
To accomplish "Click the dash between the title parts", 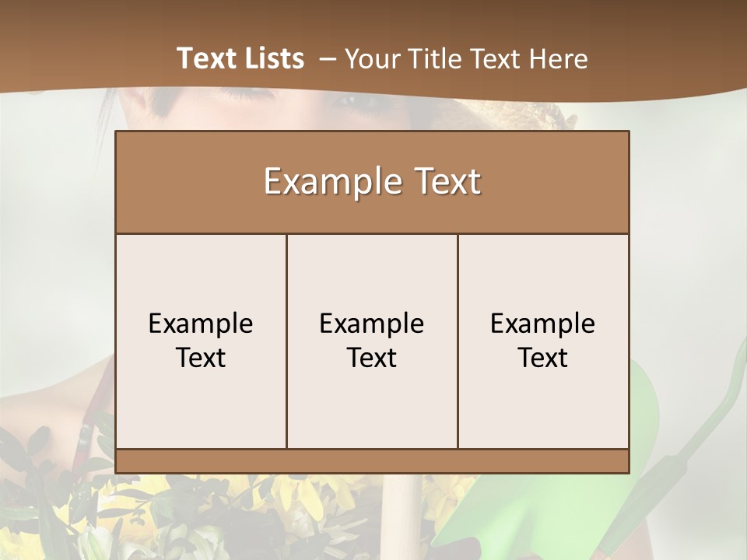I will [328, 59].
